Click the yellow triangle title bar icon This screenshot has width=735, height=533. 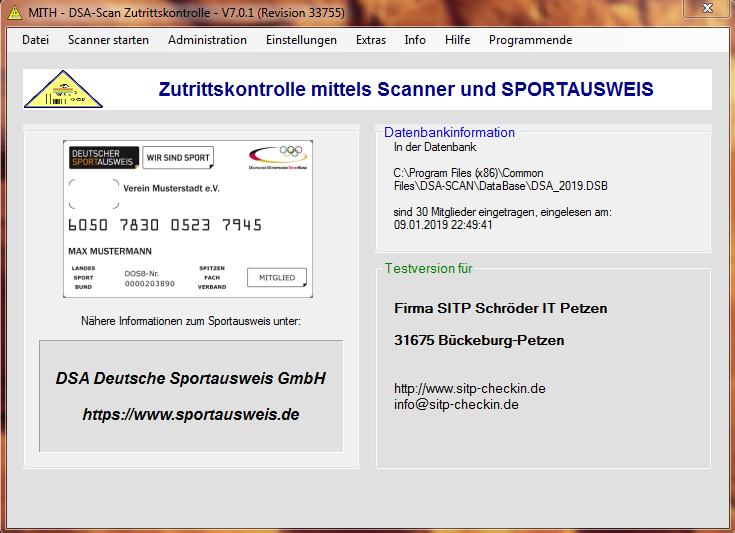[x=15, y=13]
